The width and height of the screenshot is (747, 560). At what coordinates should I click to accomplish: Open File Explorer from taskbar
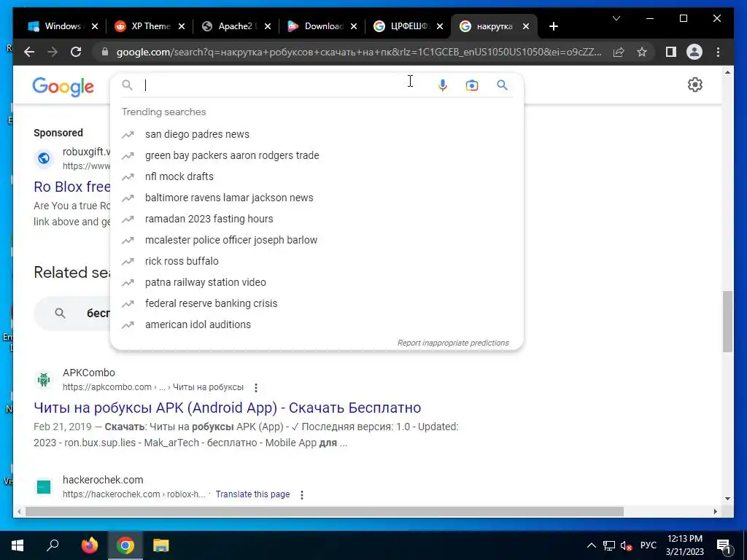[x=161, y=545]
